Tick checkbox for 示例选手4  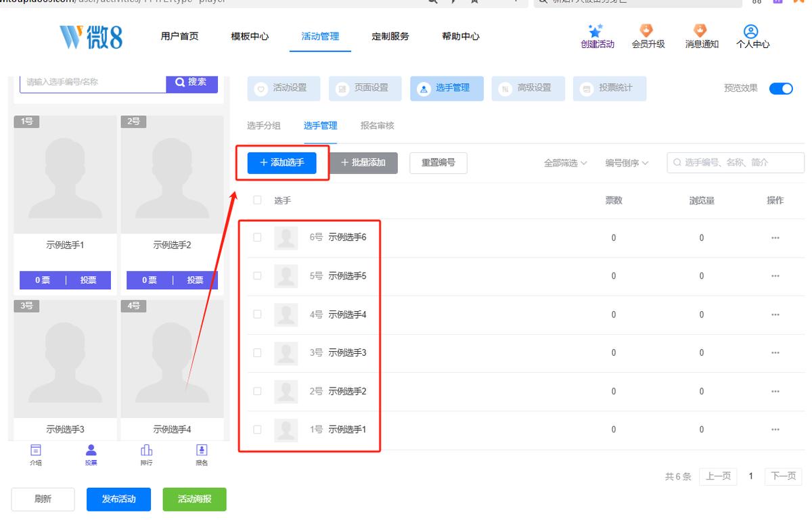click(257, 315)
